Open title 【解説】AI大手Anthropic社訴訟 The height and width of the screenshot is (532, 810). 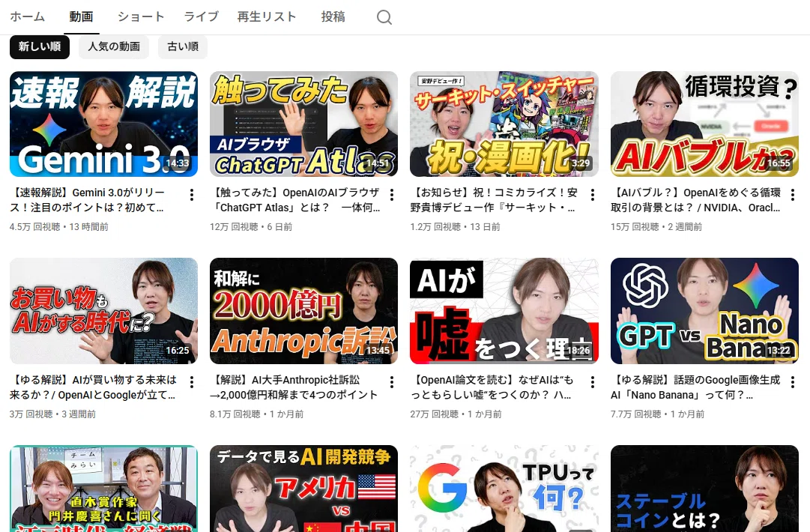click(x=294, y=387)
